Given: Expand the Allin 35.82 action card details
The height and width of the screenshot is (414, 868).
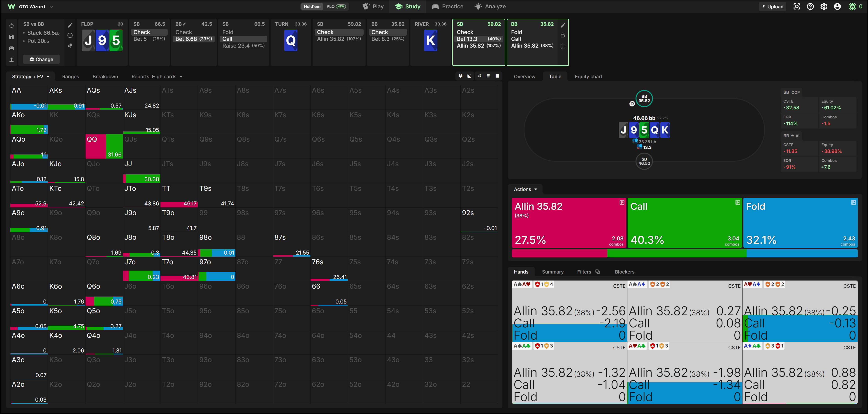Looking at the screenshot, I should pyautogui.click(x=622, y=202).
